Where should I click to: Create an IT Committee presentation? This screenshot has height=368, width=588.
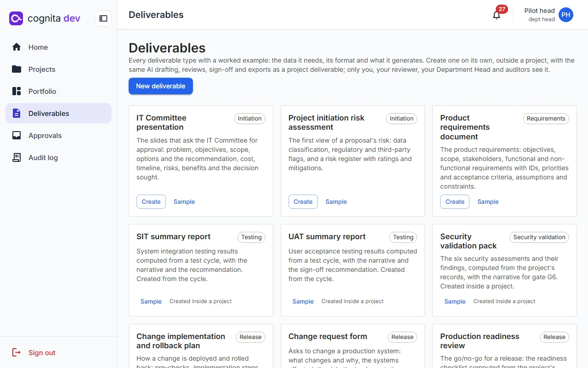pyautogui.click(x=151, y=201)
